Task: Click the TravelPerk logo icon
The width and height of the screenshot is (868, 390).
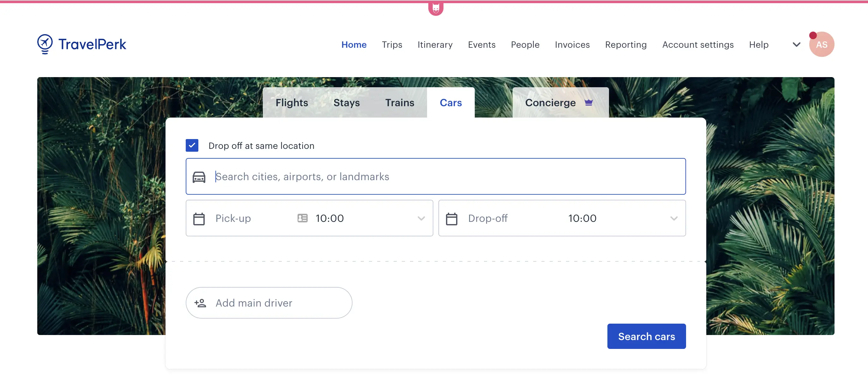Action: click(45, 44)
